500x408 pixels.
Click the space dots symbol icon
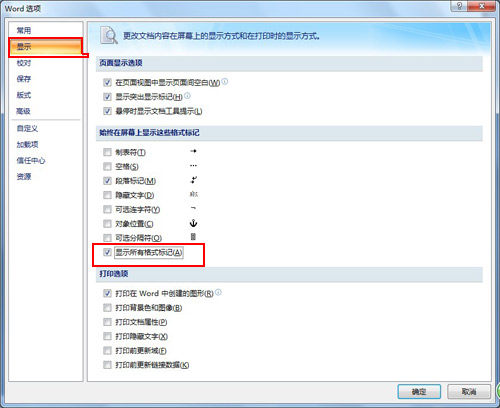pos(193,166)
